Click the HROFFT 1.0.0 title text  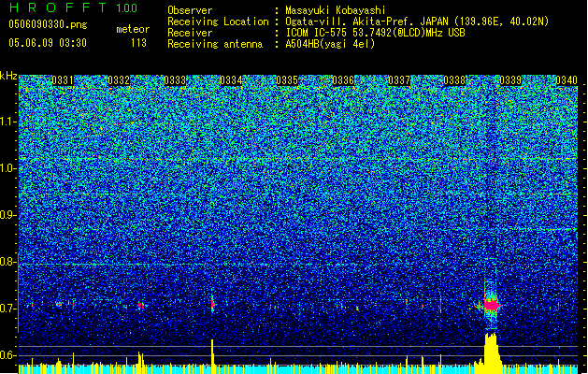74,7
